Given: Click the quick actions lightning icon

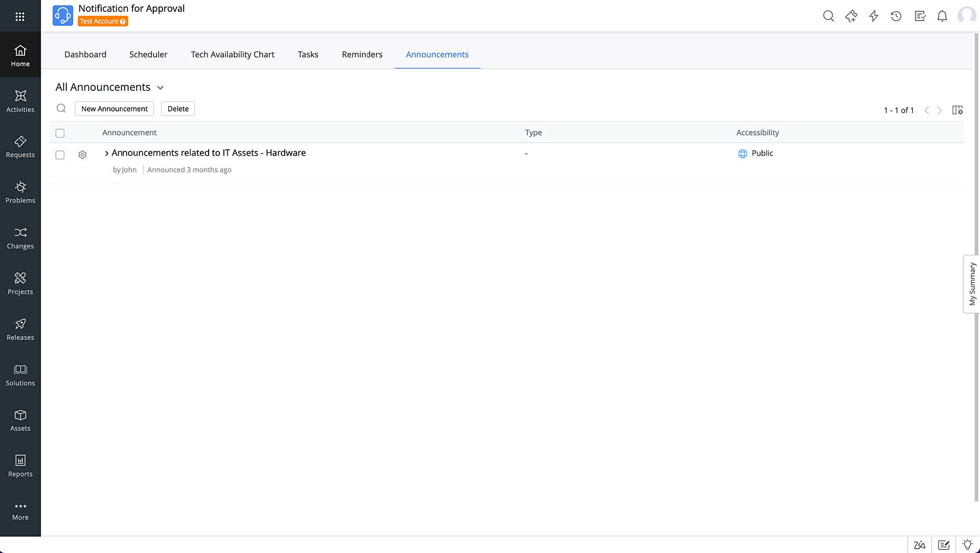Looking at the screenshot, I should (x=873, y=16).
